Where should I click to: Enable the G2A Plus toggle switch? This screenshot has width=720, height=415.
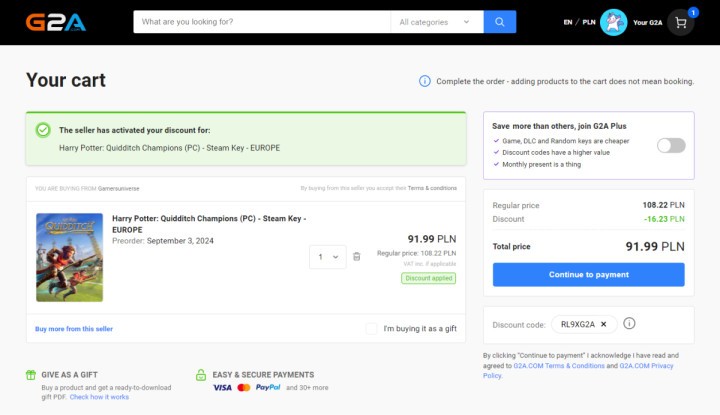pos(671,146)
